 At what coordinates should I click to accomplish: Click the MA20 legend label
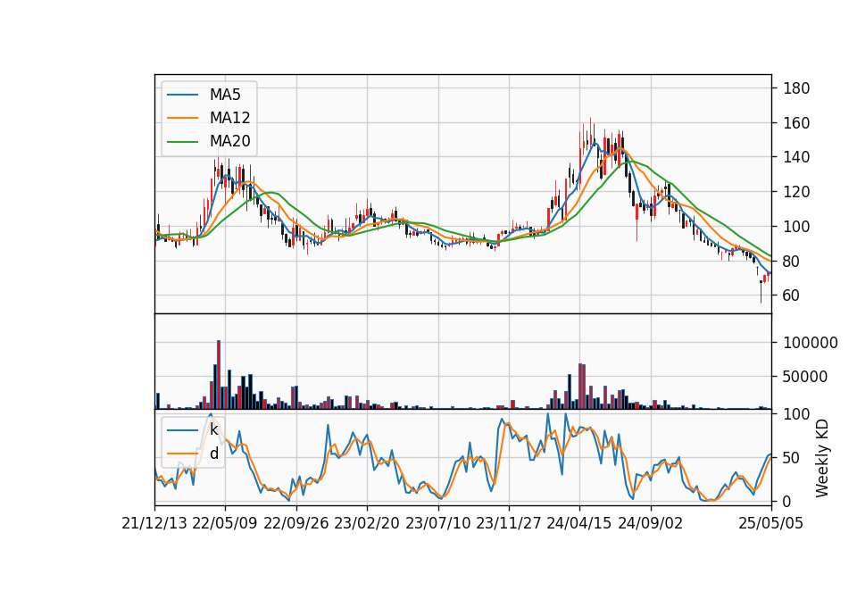point(229,142)
